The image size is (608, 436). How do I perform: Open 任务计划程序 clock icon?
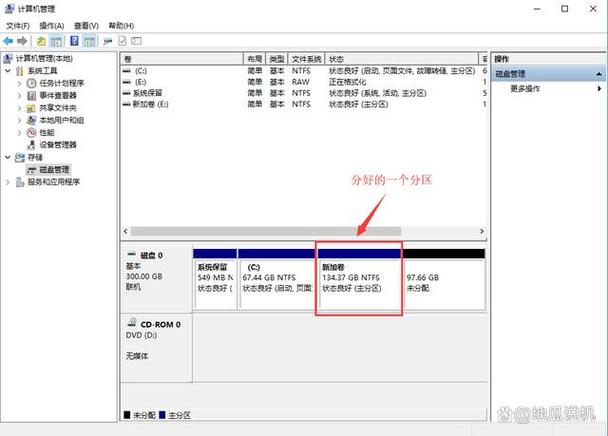[31, 83]
